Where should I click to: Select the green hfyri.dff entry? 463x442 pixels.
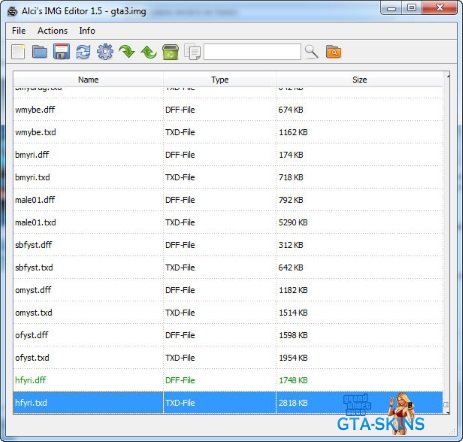[228, 380]
